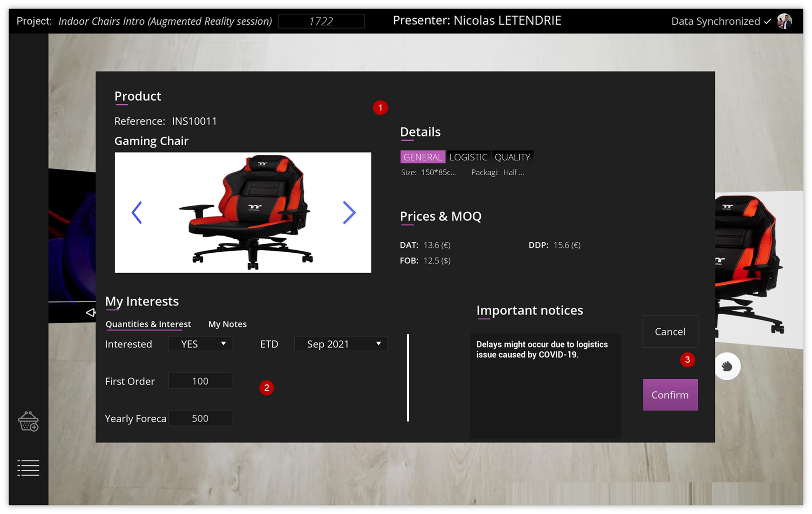The image size is (812, 514).
Task: Open the ETD Sep 2021 dropdown
Action: (341, 344)
